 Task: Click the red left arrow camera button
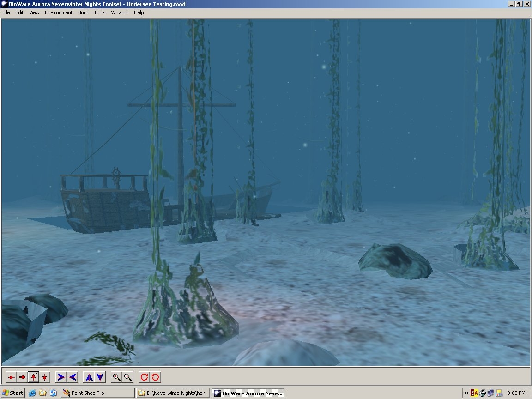[x=11, y=377]
